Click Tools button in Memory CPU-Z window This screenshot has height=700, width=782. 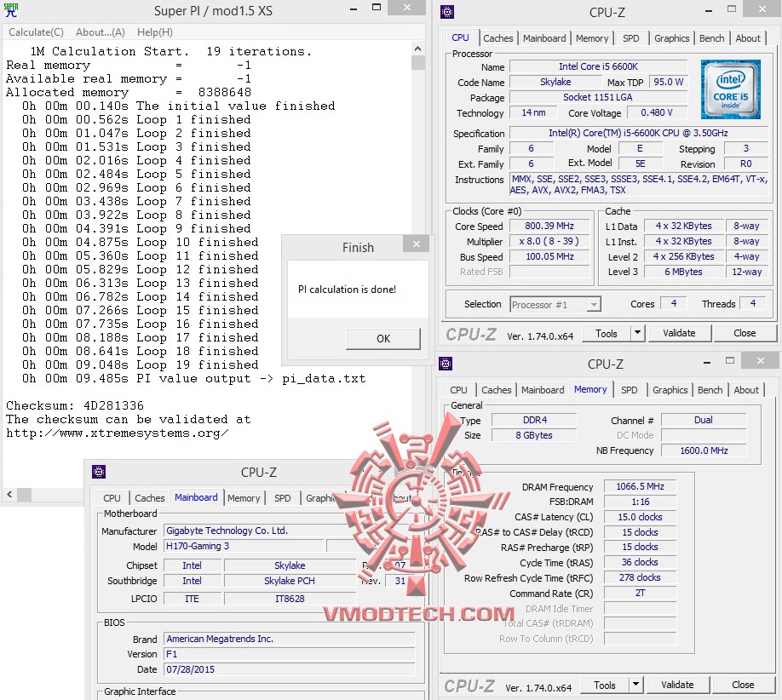605,685
